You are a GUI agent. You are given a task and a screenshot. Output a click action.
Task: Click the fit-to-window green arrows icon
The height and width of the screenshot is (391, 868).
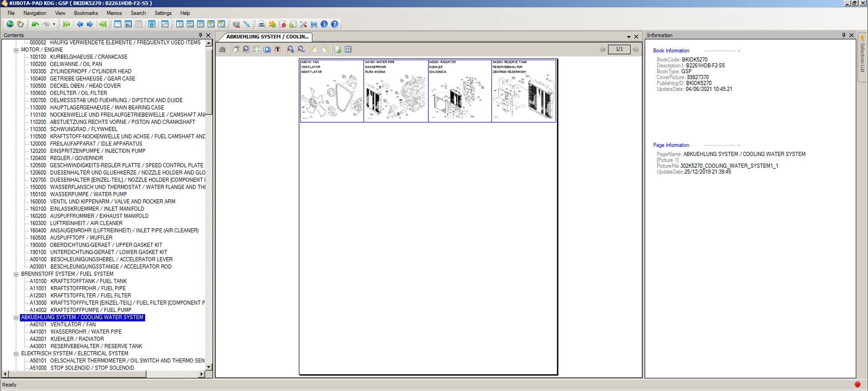click(x=257, y=50)
